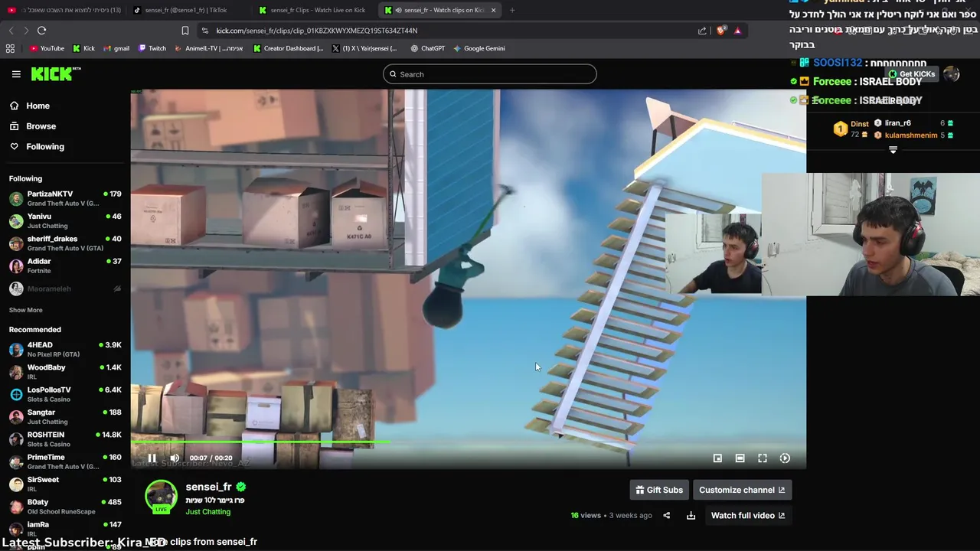Viewport: 980px width, 551px height.
Task: Download the clip using the download icon
Action: point(691,516)
